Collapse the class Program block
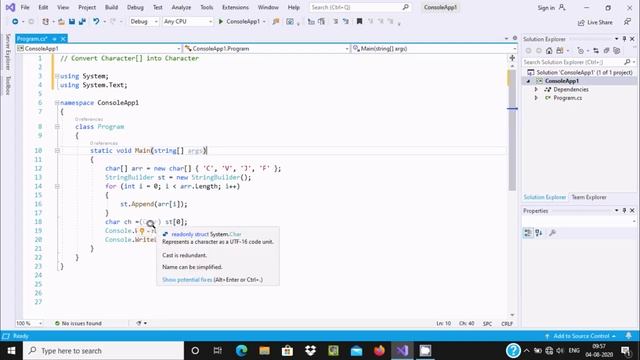 pyautogui.click(x=57, y=127)
